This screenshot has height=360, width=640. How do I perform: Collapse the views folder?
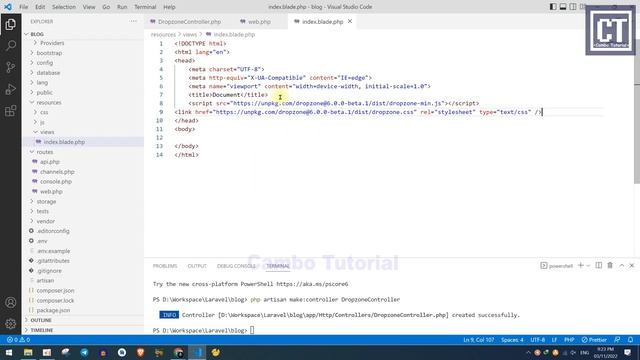pos(47,132)
